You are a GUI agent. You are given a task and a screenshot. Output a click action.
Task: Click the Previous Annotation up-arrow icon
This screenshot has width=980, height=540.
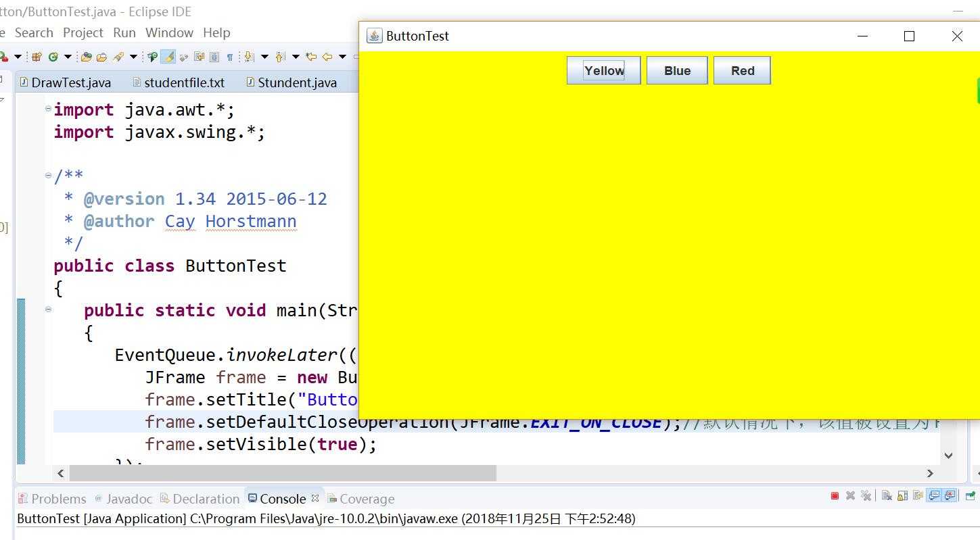pyautogui.click(x=281, y=57)
